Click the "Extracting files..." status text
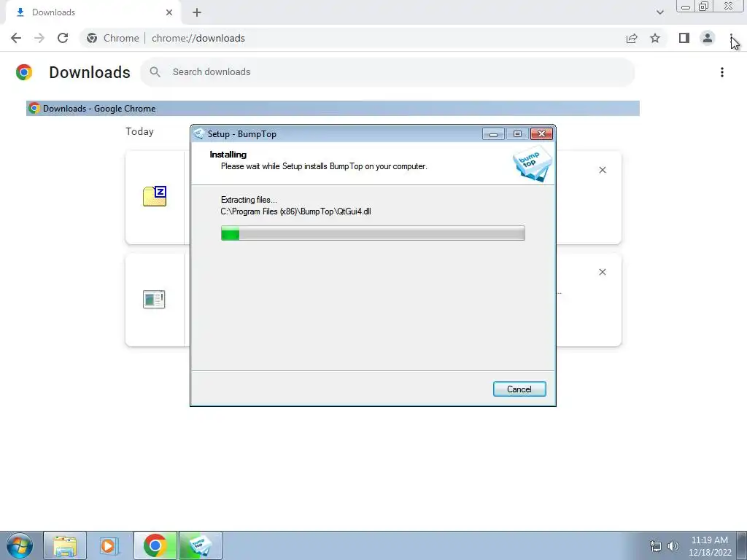The width and height of the screenshot is (747, 560). coord(249,200)
